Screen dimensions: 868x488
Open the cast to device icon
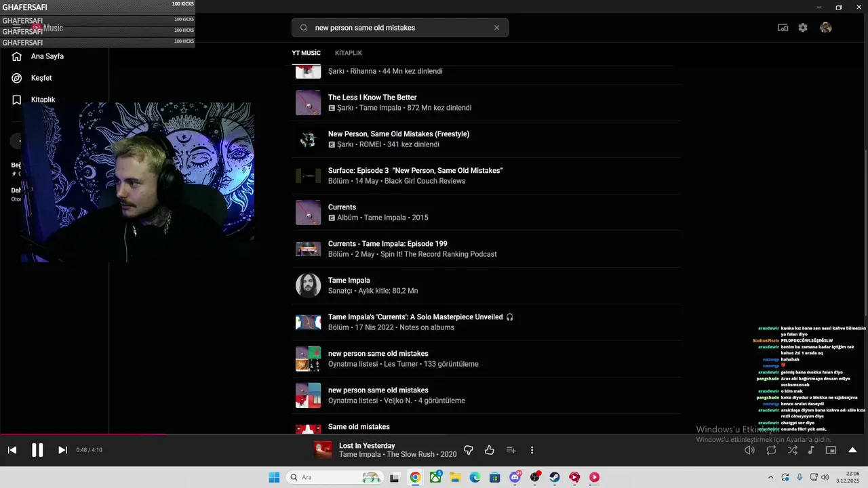[x=783, y=28]
